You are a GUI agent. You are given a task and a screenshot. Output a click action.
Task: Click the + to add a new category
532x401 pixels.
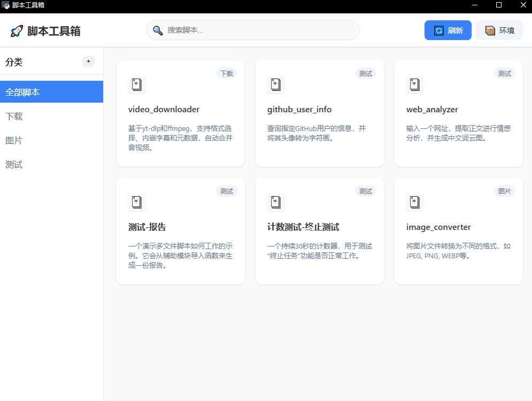(x=88, y=61)
